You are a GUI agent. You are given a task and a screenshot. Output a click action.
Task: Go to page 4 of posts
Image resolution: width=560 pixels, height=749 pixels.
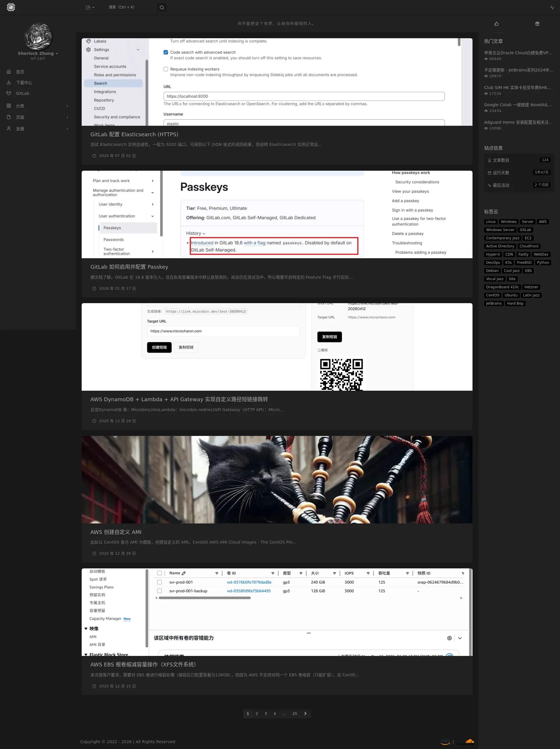[x=274, y=713]
